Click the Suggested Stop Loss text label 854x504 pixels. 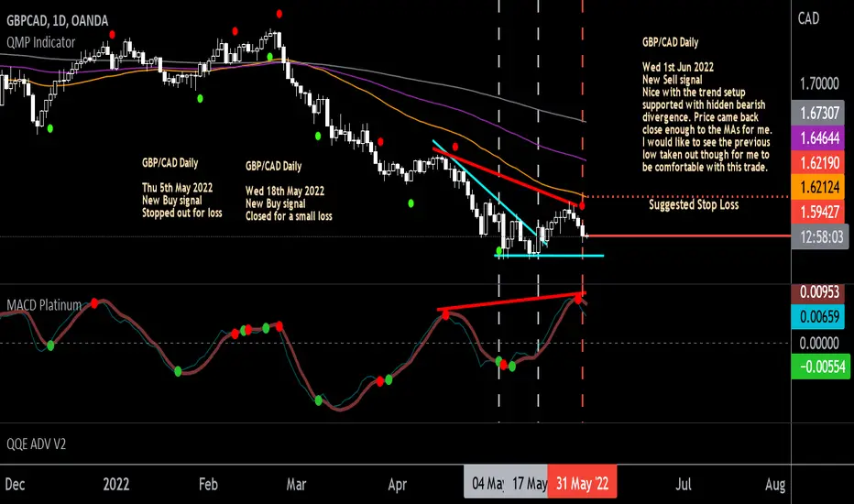pyautogui.click(x=694, y=204)
